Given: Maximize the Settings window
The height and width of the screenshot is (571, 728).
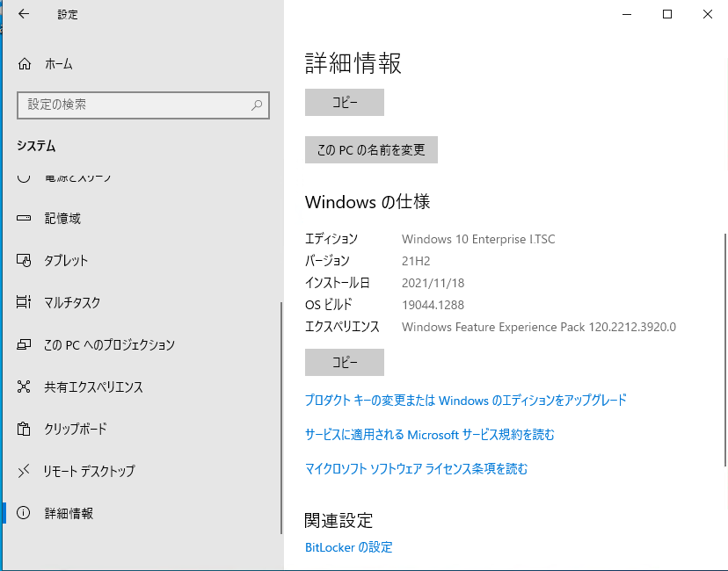Looking at the screenshot, I should pos(667,14).
